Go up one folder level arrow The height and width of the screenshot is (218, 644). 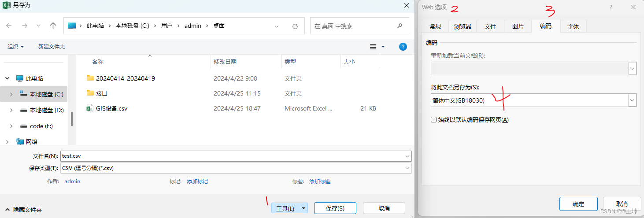point(53,26)
